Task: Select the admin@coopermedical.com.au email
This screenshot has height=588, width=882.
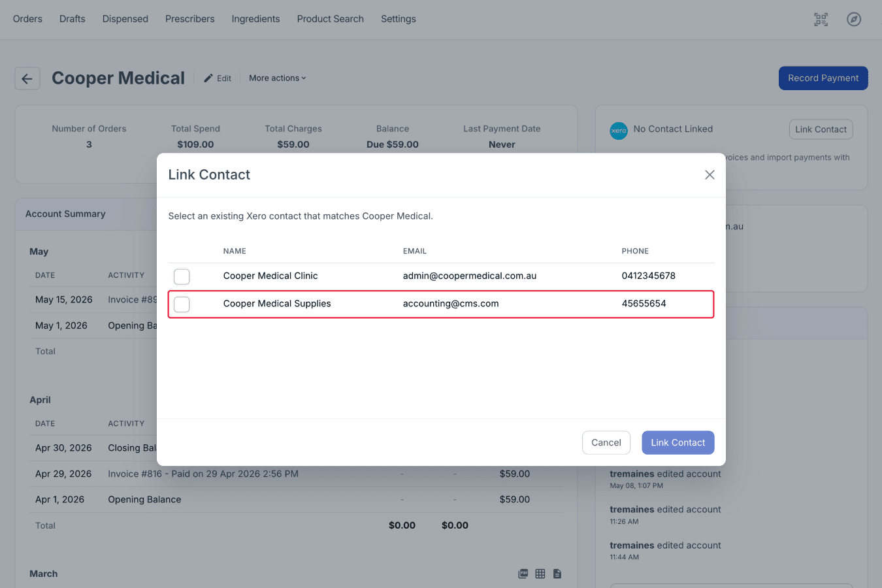Action: tap(470, 276)
